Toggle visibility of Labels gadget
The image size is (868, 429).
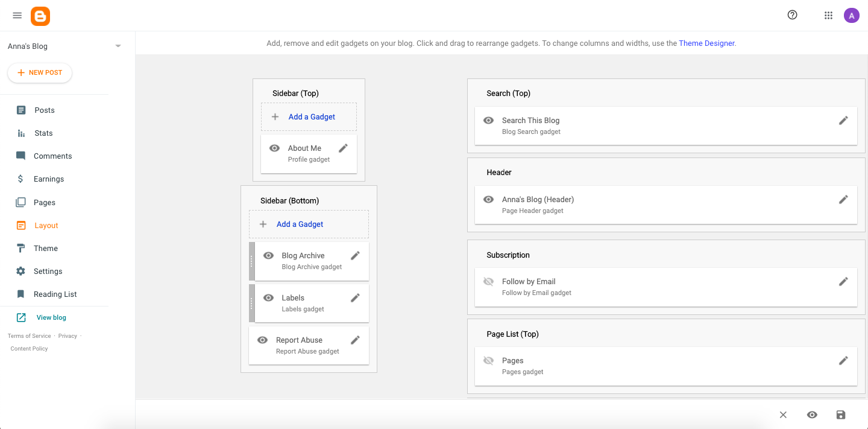(x=269, y=298)
